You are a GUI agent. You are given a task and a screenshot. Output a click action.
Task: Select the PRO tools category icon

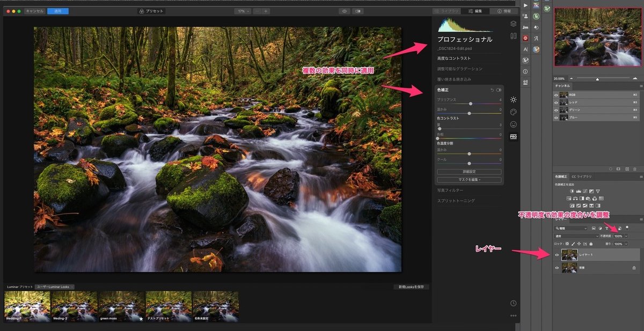click(513, 137)
